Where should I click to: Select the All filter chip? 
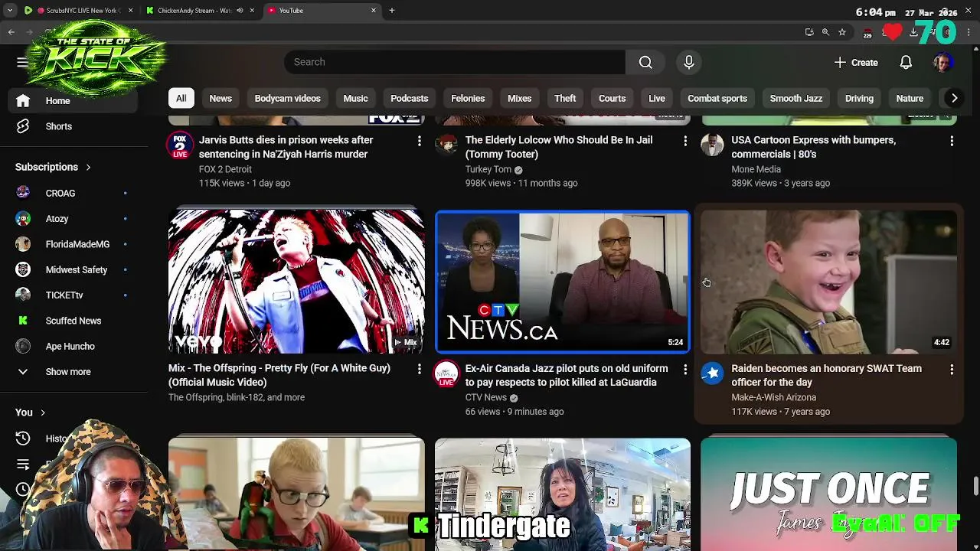click(x=181, y=98)
